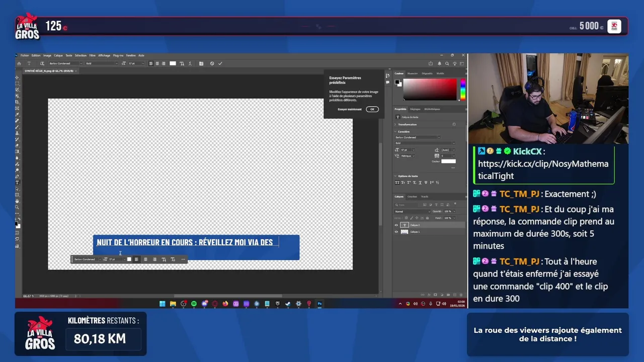Open the Affichage menu
Viewport: 644px width, 362px height.
coord(104,55)
